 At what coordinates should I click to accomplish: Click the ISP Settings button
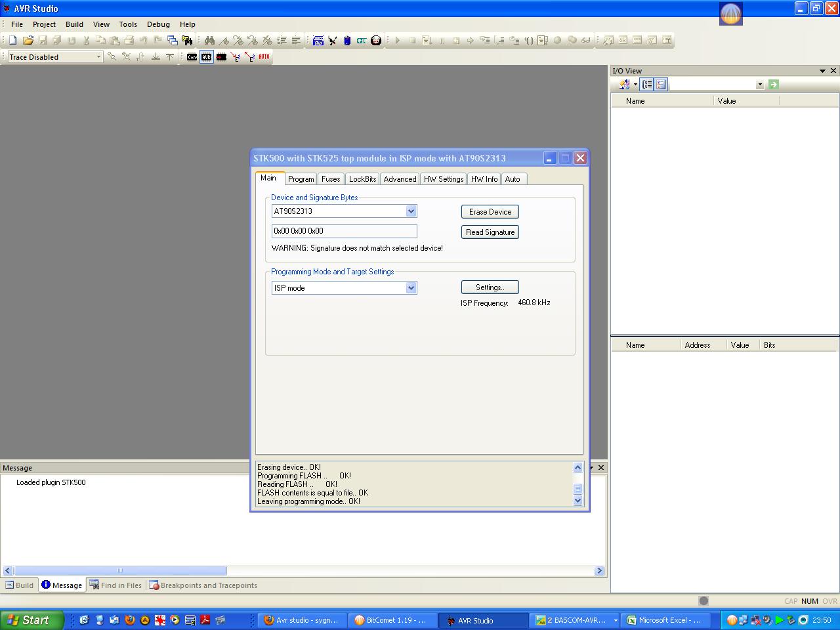490,287
